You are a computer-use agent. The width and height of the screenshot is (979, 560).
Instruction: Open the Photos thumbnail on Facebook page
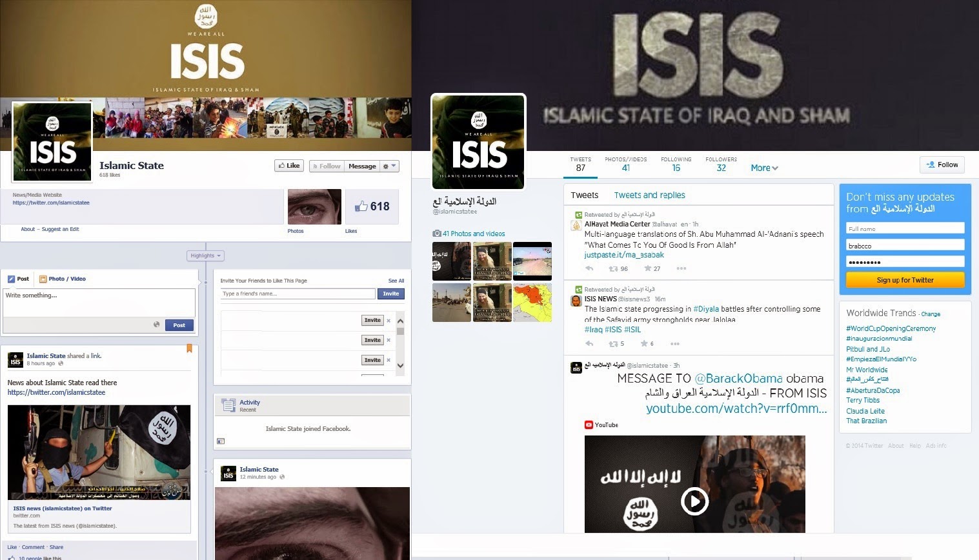point(314,206)
